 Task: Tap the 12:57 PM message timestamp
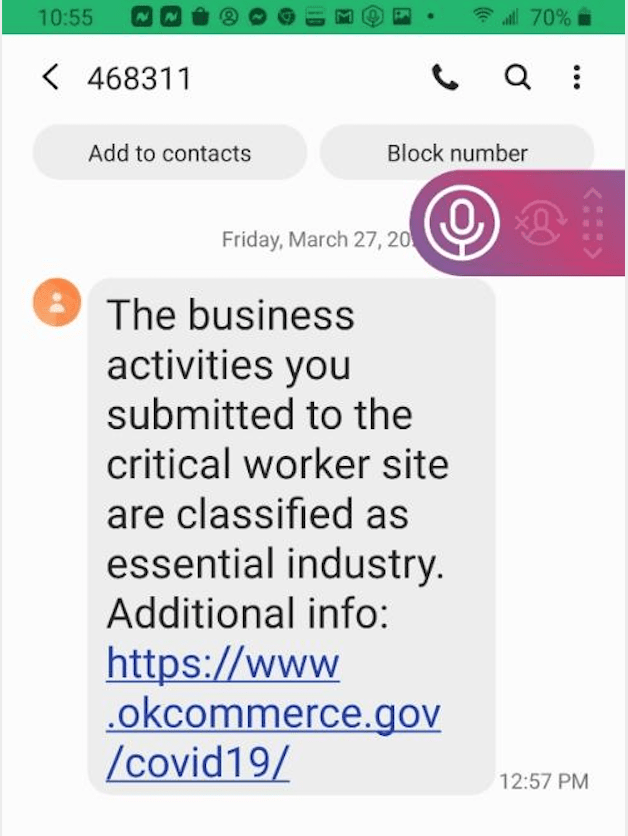[543, 781]
